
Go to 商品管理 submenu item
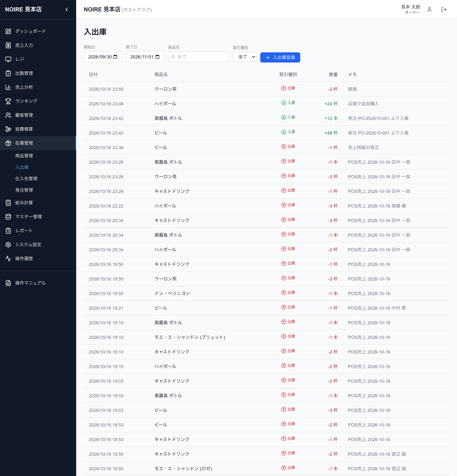coord(24,156)
